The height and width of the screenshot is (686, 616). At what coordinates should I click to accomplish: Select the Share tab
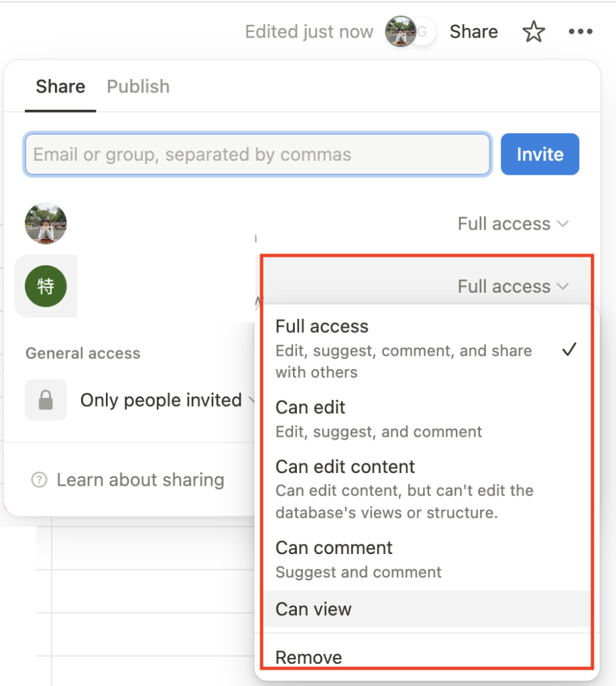pyautogui.click(x=60, y=86)
